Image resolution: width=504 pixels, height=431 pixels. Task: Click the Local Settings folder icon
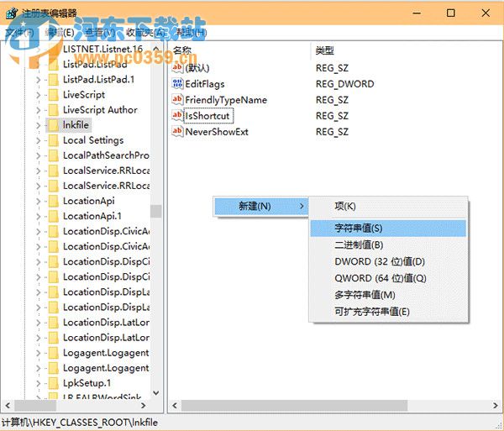click(x=53, y=140)
